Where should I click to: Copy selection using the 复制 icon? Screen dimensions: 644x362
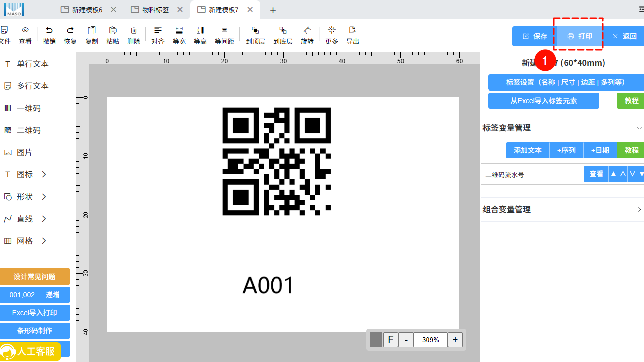(92, 30)
